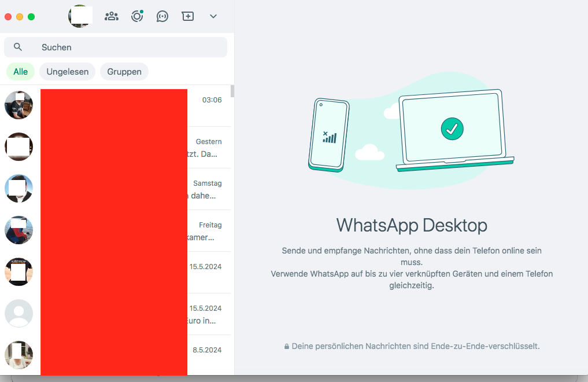The width and height of the screenshot is (588, 382).
Task: Switch to the Gruppen filter
Action: click(124, 72)
